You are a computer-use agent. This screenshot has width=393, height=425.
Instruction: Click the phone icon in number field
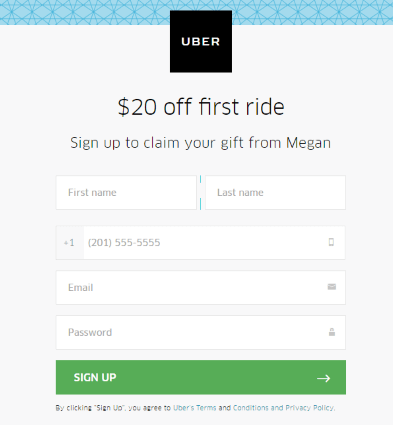pyautogui.click(x=331, y=242)
